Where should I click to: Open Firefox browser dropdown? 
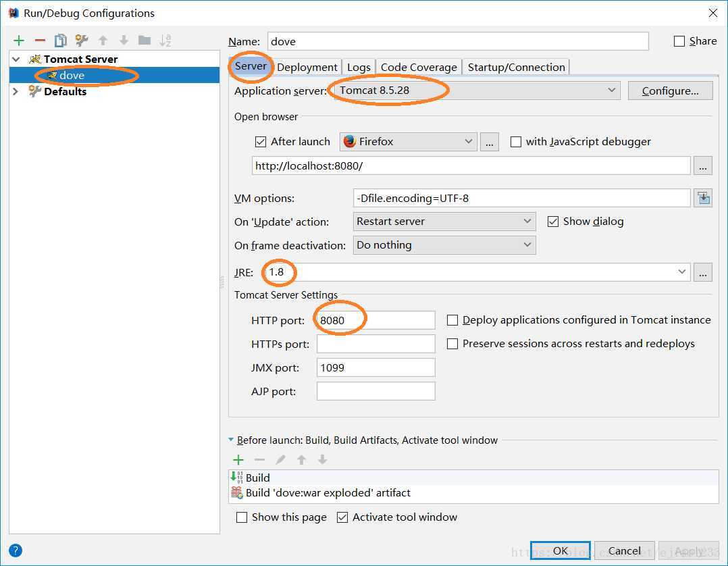coord(408,142)
